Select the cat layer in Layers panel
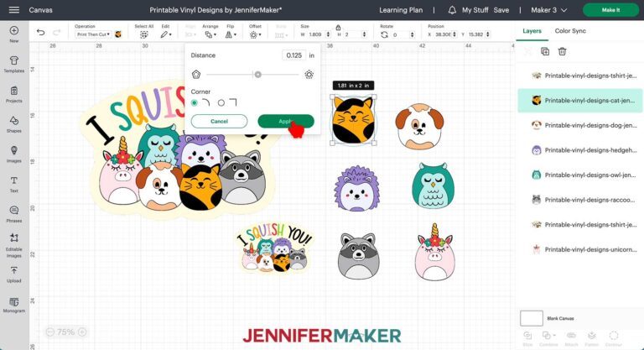 [580, 101]
